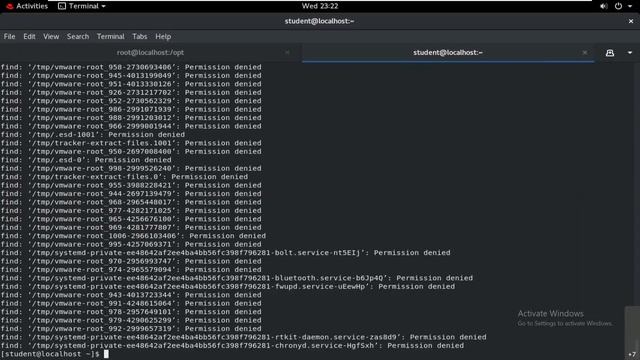Expand the tab list dropdown arrow
This screenshot has width=640, height=360.
coord(630,53)
